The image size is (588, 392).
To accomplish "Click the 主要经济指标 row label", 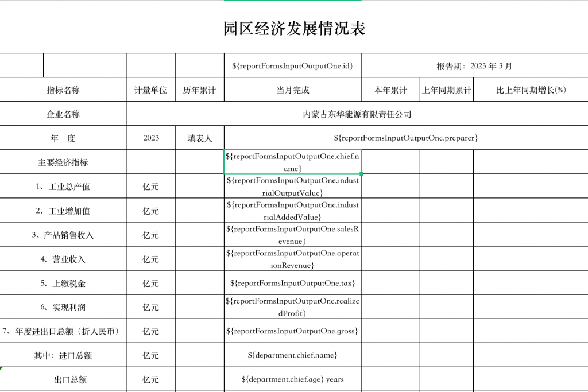I will click(x=63, y=161).
